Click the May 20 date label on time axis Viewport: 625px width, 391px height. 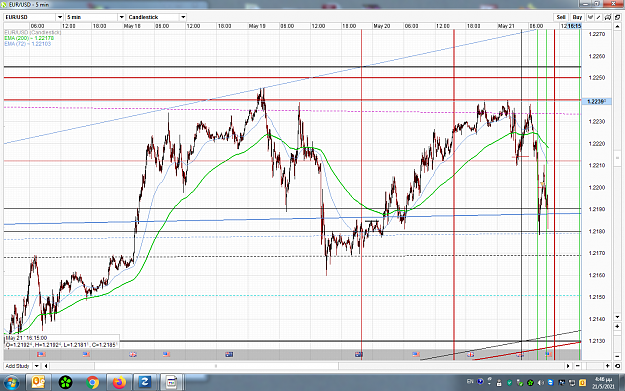(381, 26)
